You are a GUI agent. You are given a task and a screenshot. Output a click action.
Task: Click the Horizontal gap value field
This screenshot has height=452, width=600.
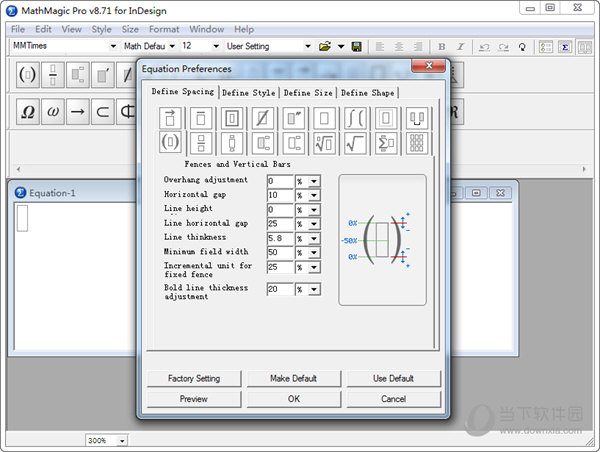pos(280,196)
